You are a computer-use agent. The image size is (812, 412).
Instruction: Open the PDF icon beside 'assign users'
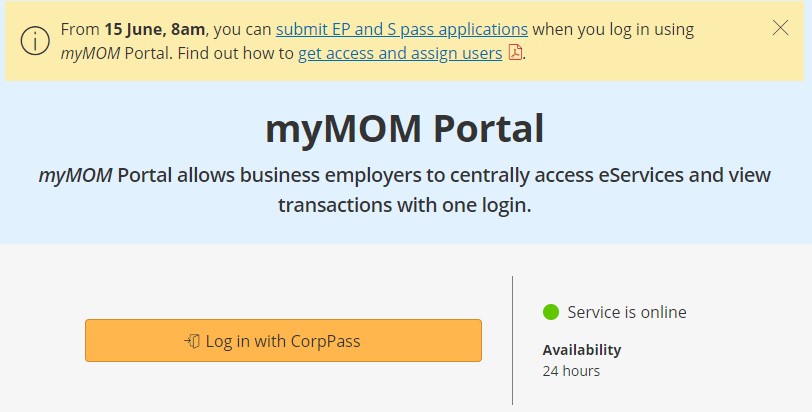click(x=515, y=52)
